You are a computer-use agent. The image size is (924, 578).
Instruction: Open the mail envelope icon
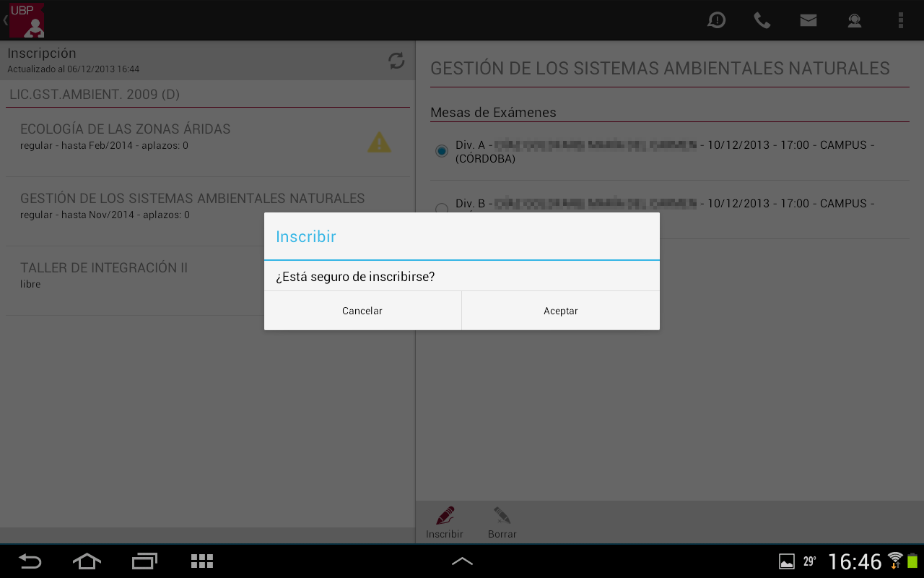808,20
